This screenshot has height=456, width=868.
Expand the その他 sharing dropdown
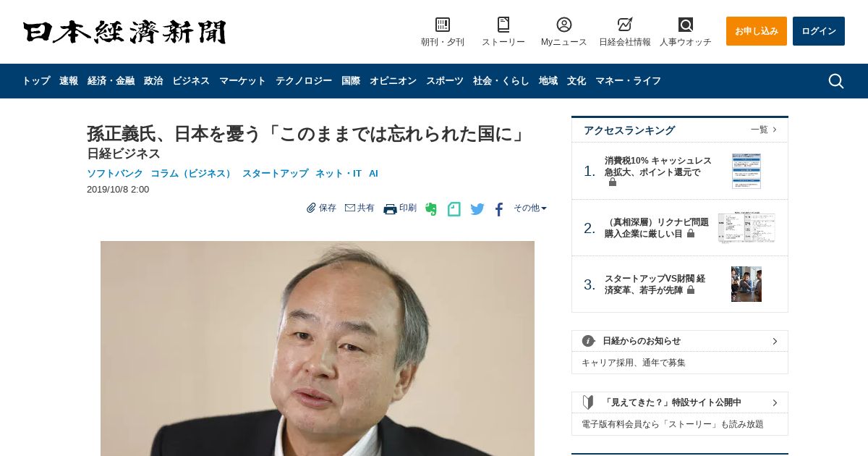tap(530, 208)
